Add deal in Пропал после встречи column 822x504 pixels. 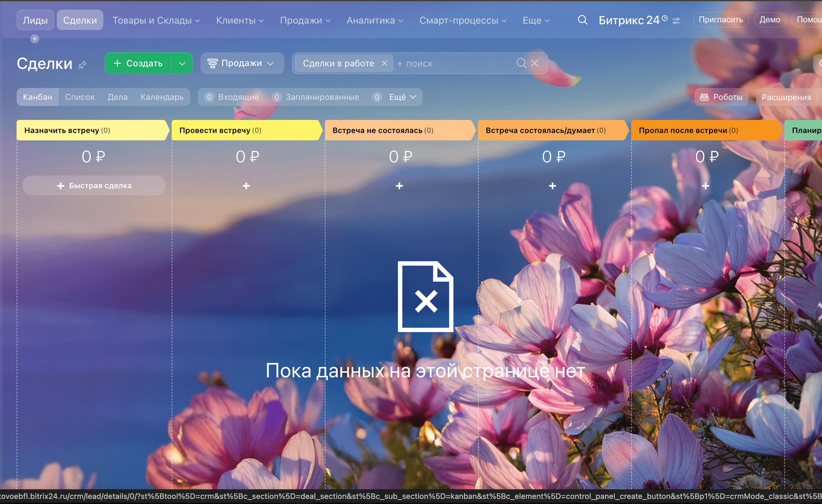(706, 186)
